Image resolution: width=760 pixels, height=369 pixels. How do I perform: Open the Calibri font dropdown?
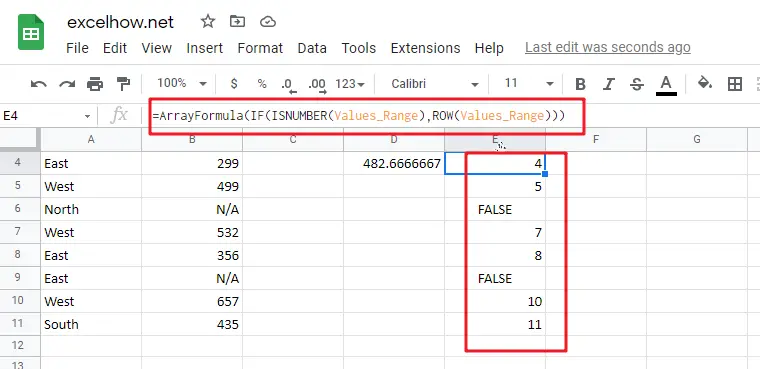[434, 84]
